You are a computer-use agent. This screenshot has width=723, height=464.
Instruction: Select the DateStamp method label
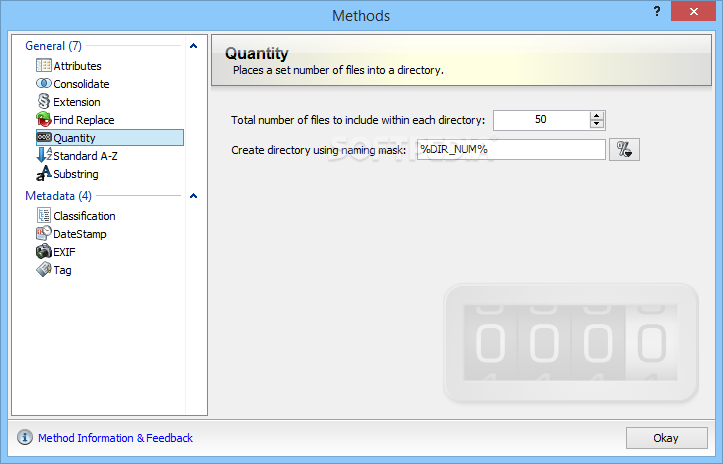[80, 234]
